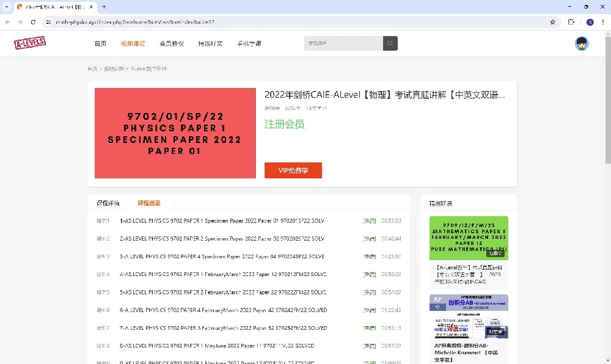
Task: Click the green 注册会员 link
Action: pos(284,125)
